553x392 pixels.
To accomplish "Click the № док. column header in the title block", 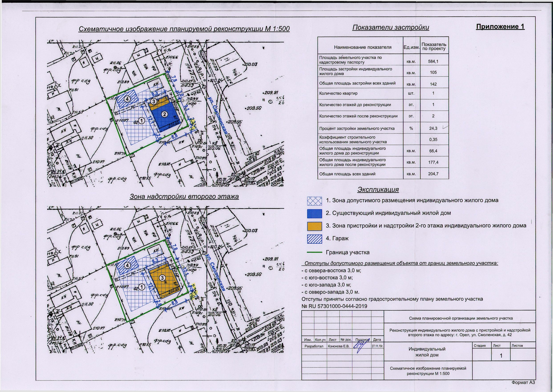I will coord(346,340).
